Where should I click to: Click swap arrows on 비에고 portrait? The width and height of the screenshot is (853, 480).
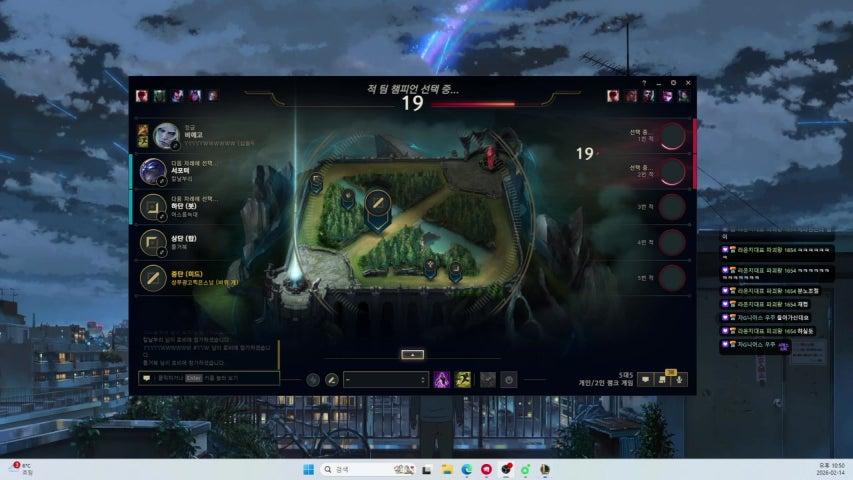pos(175,146)
